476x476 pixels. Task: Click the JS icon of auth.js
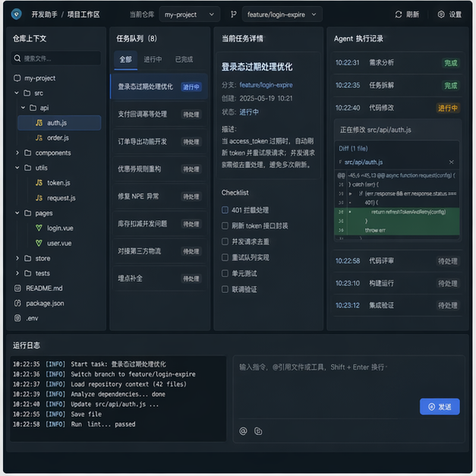(x=39, y=123)
